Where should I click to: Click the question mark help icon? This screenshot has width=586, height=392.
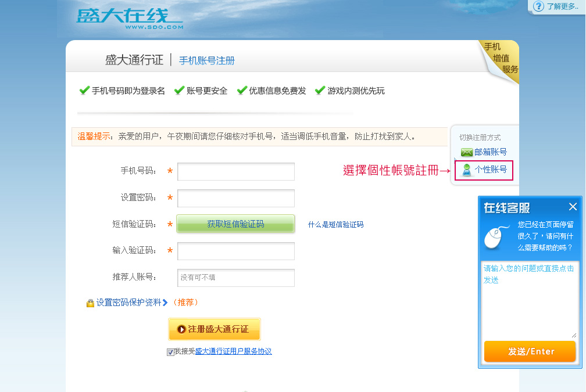pos(538,6)
